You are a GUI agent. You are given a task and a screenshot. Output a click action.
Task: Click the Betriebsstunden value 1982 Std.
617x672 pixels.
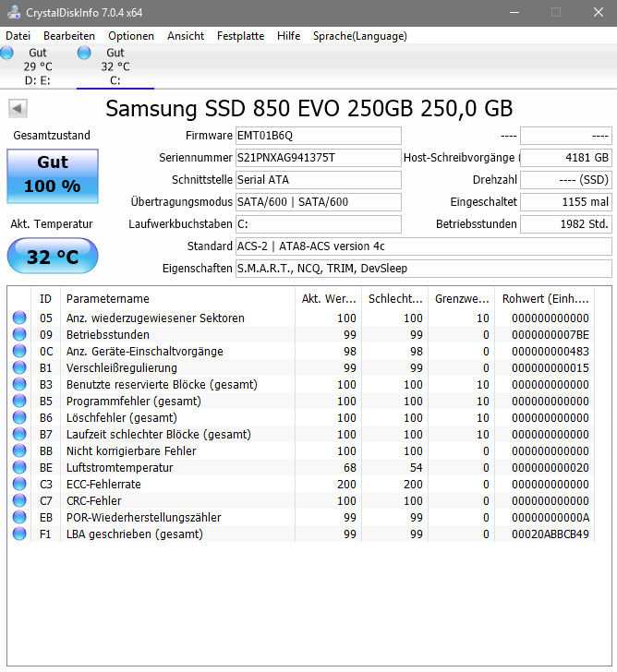(566, 224)
